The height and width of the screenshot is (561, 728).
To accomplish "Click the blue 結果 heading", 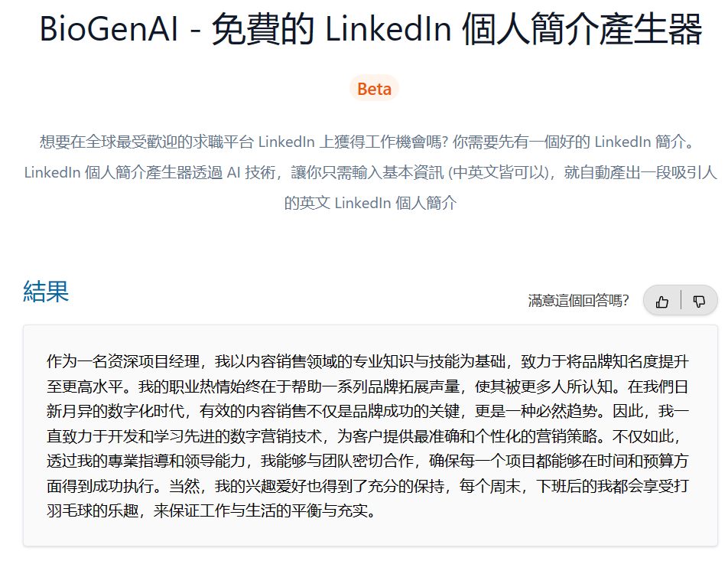I will point(46,292).
